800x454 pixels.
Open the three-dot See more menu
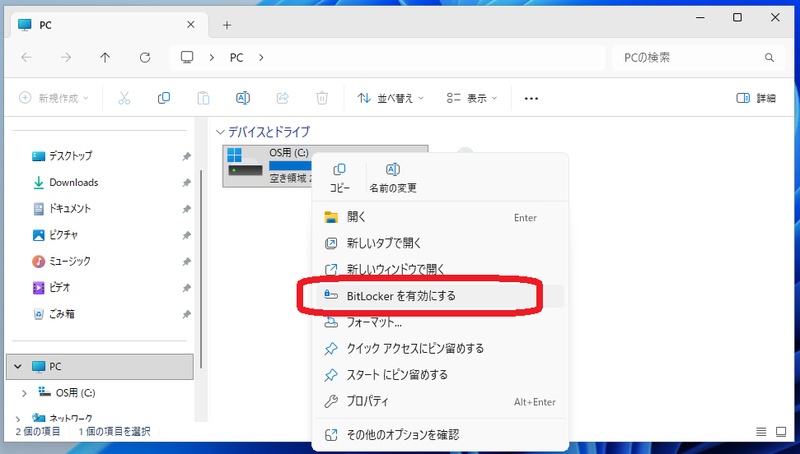pyautogui.click(x=531, y=98)
